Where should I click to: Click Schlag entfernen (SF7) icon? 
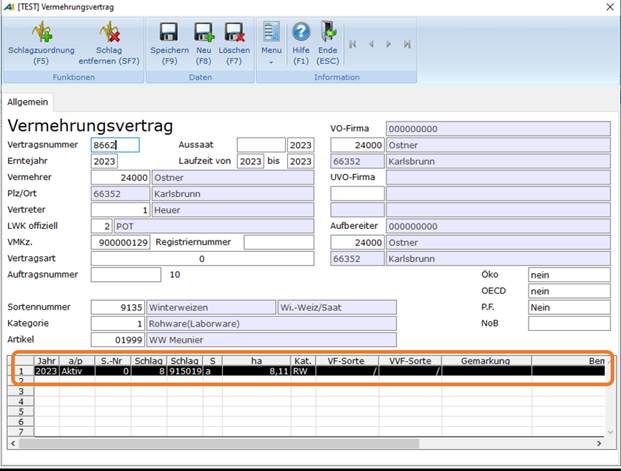point(109,32)
